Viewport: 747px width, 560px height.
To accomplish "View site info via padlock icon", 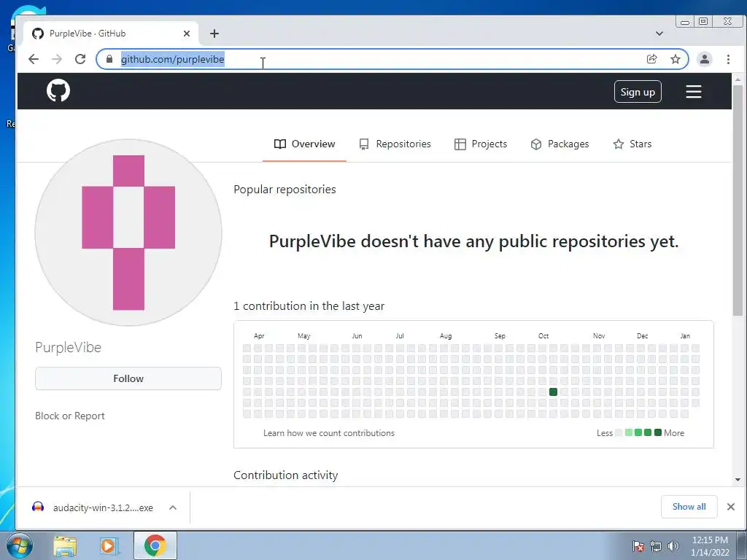I will [x=109, y=59].
